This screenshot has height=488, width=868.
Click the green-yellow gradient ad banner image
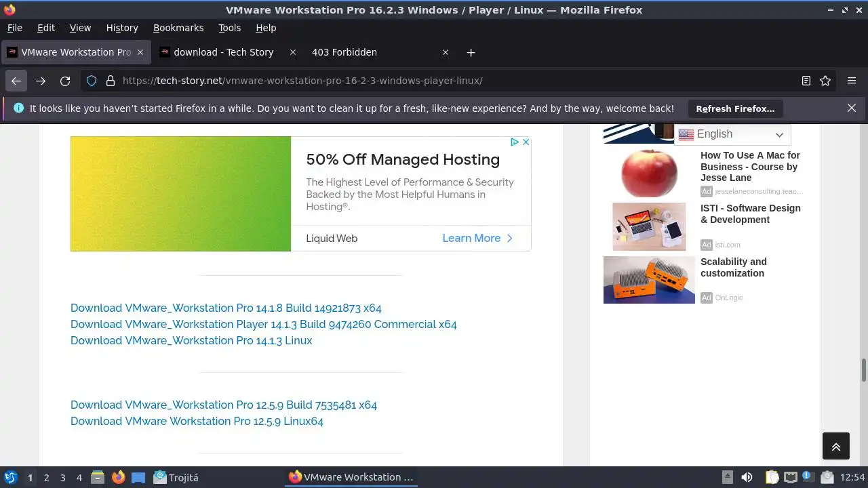point(180,194)
